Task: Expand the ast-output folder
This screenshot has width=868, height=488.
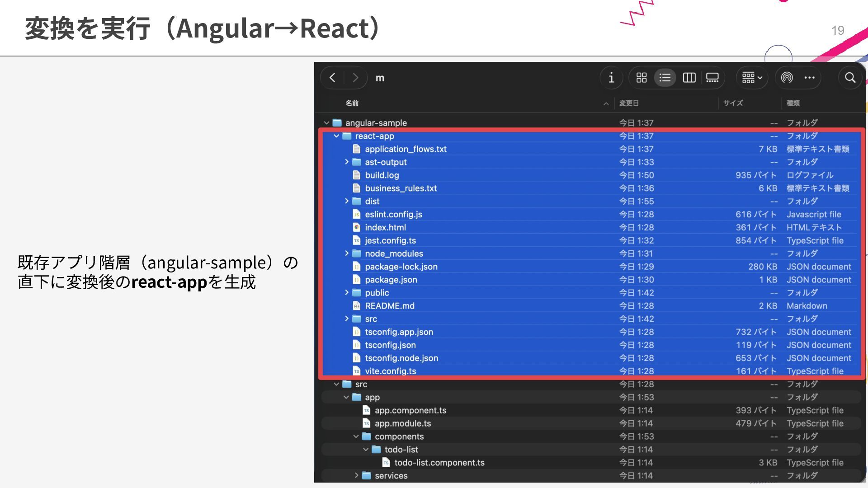Action: click(347, 162)
